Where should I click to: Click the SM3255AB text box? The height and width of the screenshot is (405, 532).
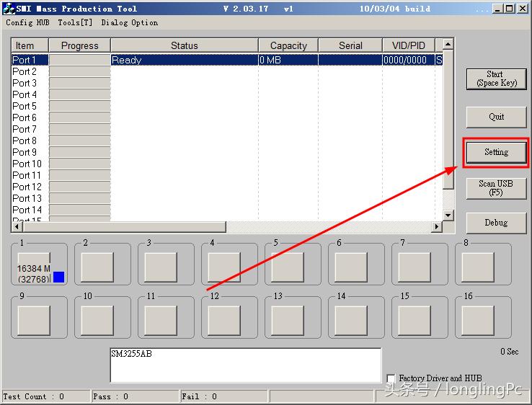(x=246, y=365)
